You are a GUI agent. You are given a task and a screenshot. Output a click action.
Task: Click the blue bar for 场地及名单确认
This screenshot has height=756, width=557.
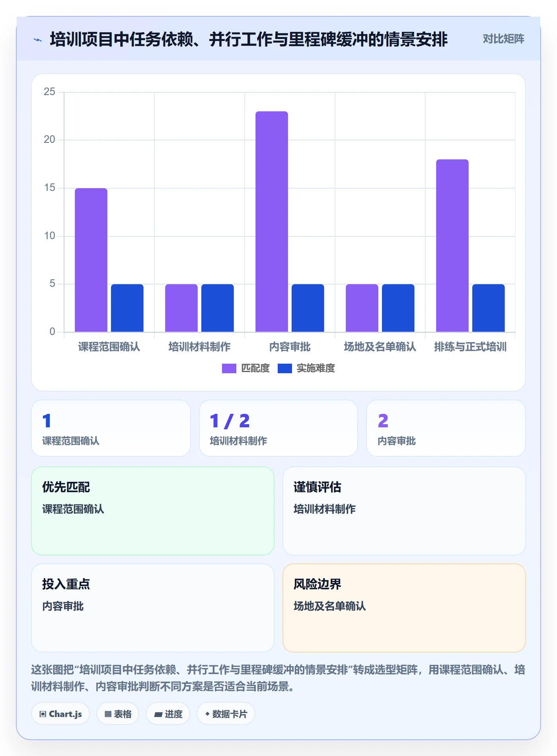398,308
